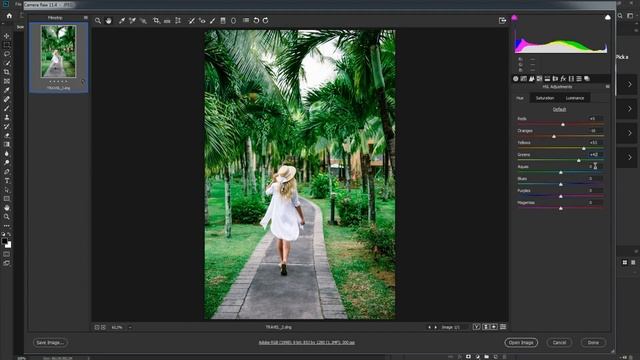Swap before and after settings
The image size is (640, 360).
pos(486,327)
